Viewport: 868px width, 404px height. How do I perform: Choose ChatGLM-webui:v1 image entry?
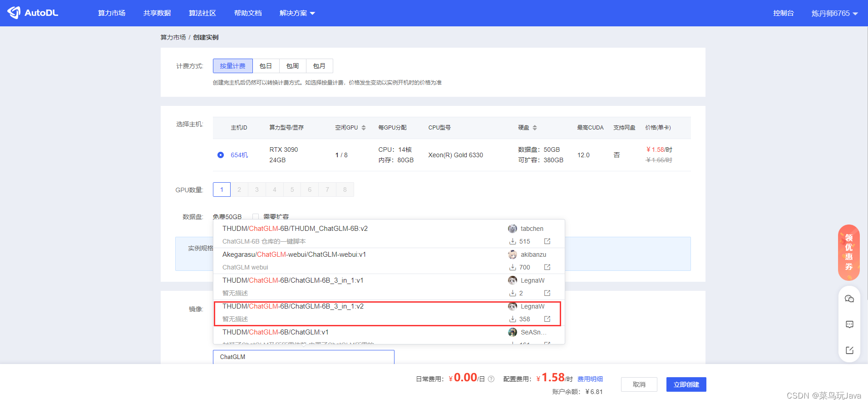pos(389,261)
